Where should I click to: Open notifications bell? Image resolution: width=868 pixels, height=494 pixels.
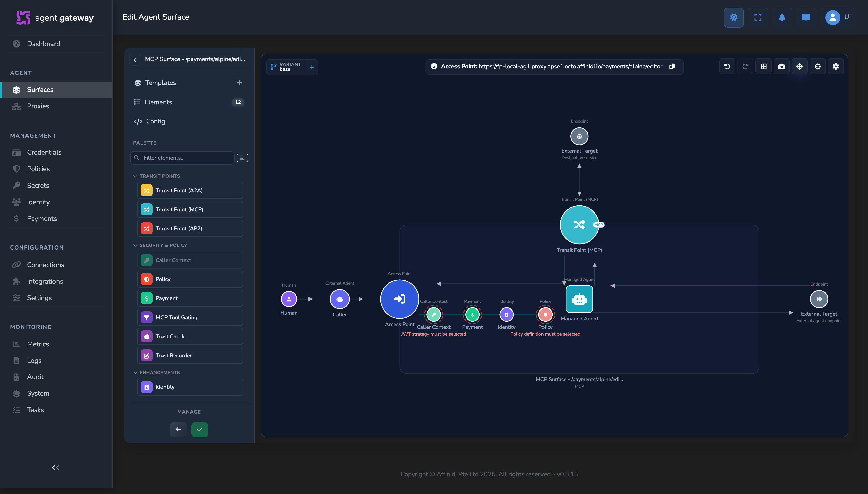(x=782, y=17)
